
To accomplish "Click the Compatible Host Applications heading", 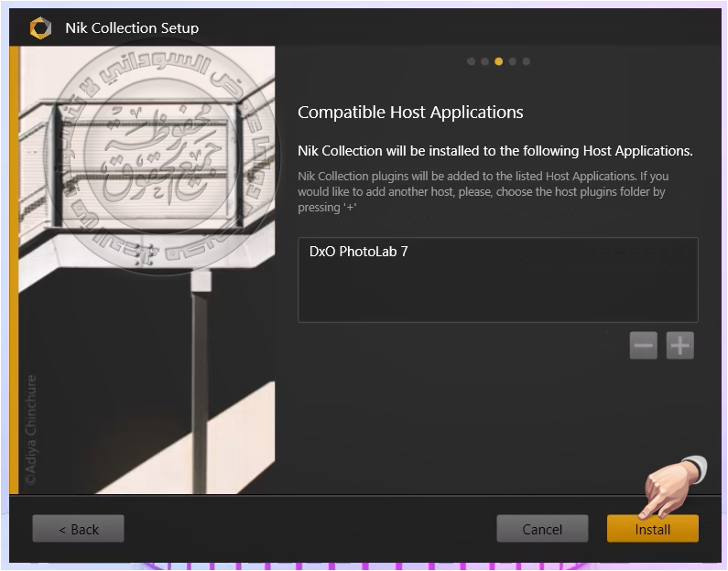I will (410, 113).
